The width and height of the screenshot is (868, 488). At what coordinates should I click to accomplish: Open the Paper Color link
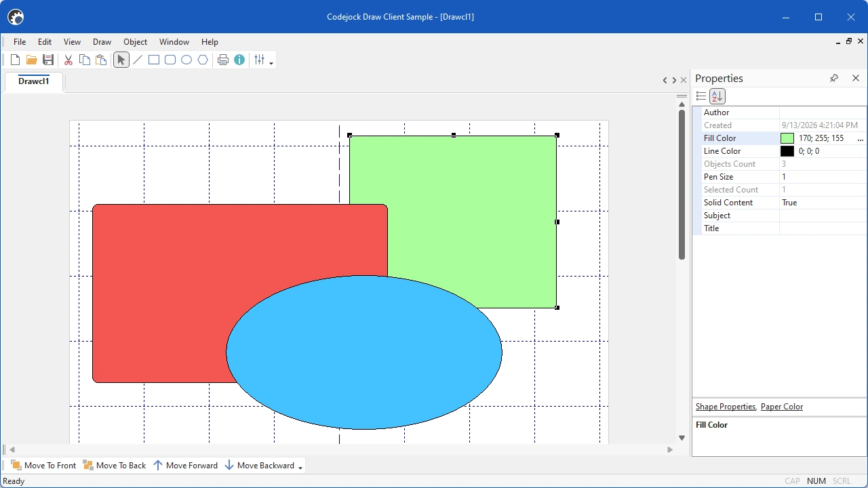(x=782, y=407)
